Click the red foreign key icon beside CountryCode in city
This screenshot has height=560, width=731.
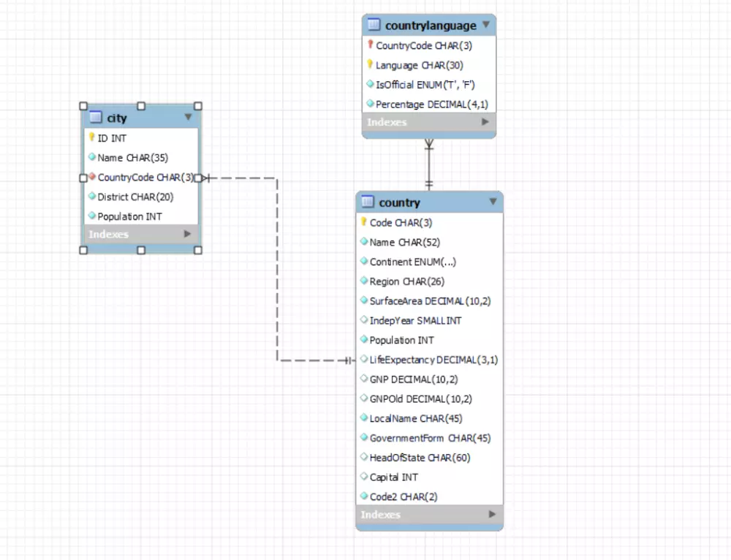91,177
